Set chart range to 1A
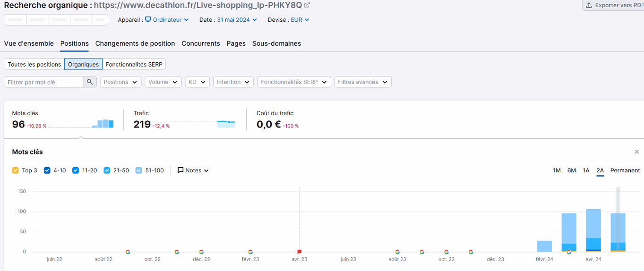The image size is (644, 271). [x=586, y=170]
